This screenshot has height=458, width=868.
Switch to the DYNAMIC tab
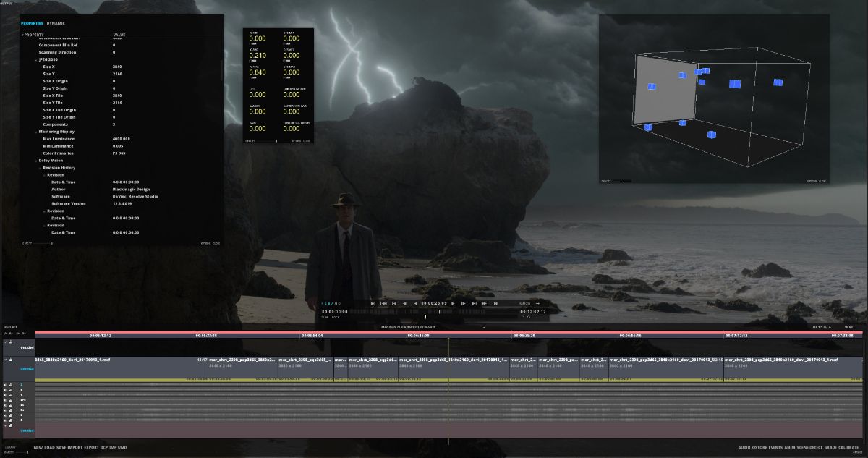[56, 23]
